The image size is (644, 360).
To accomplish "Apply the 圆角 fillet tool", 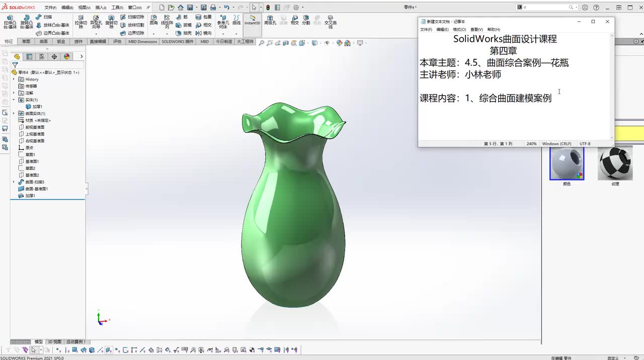I will pyautogui.click(x=153, y=20).
